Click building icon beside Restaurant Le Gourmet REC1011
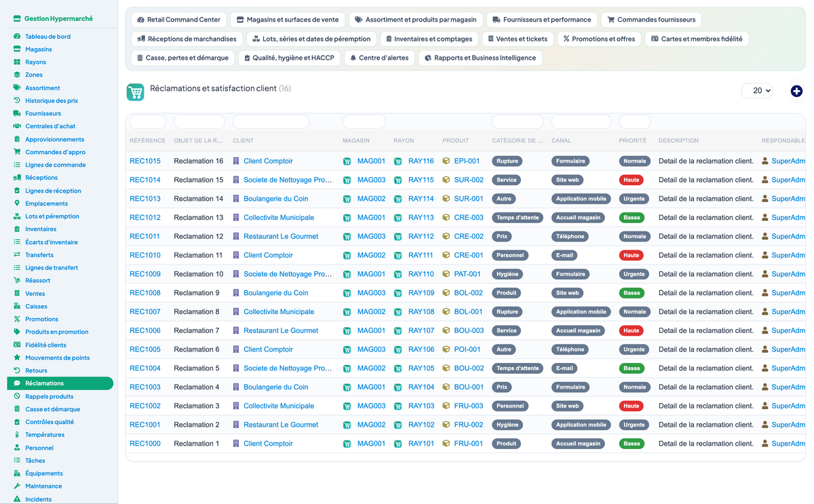The height and width of the screenshot is (504, 814). tap(236, 237)
